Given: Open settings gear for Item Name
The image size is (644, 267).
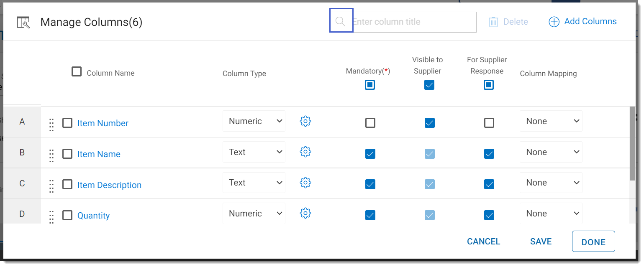Looking at the screenshot, I should click(x=305, y=152).
